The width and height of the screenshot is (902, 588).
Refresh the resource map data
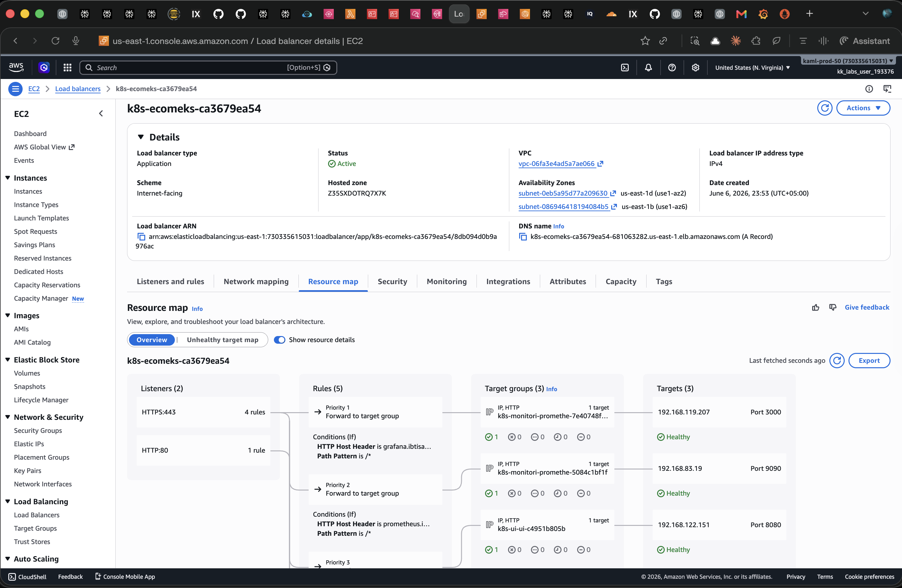836,361
